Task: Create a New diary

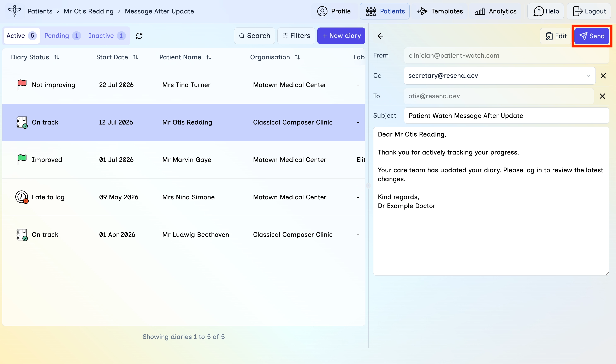Action: pos(341,36)
